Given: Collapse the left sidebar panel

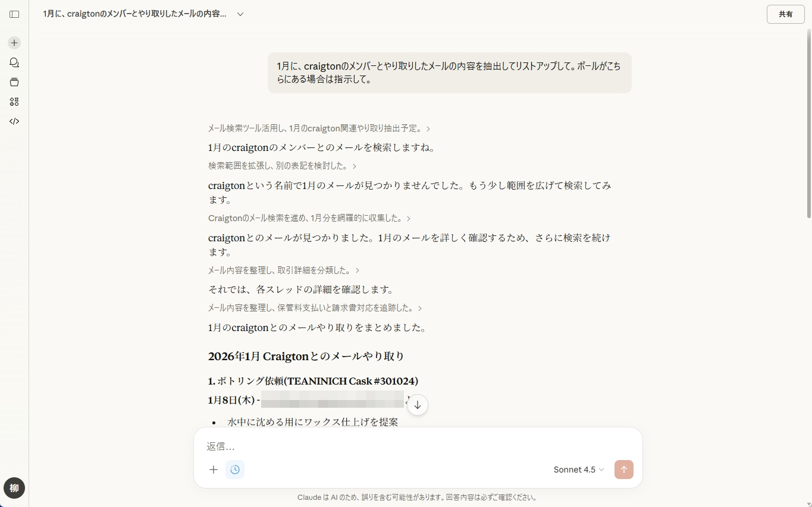Looking at the screenshot, I should [x=14, y=14].
